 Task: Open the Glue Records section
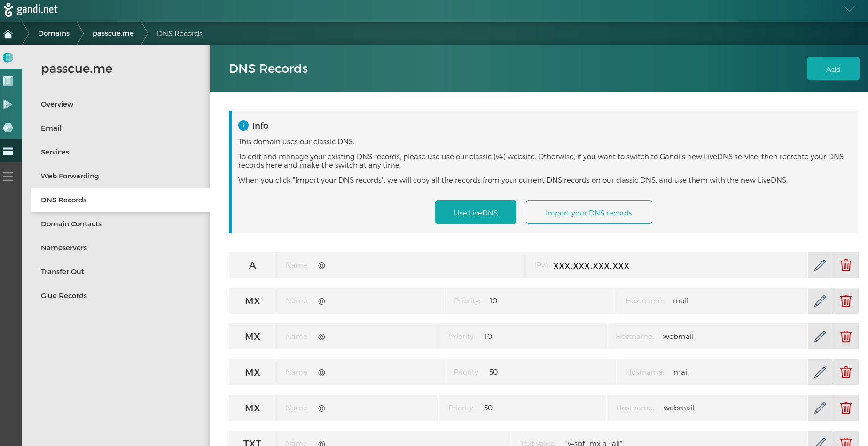[64, 296]
